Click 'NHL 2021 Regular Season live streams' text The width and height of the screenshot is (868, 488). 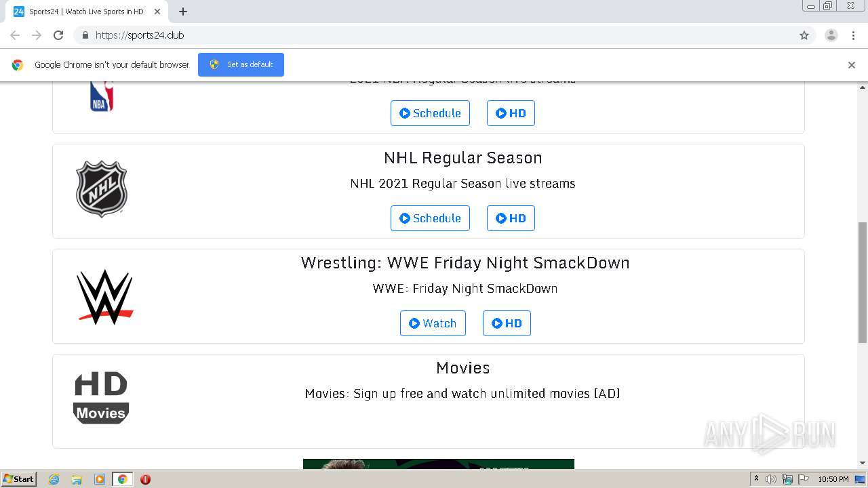click(462, 184)
